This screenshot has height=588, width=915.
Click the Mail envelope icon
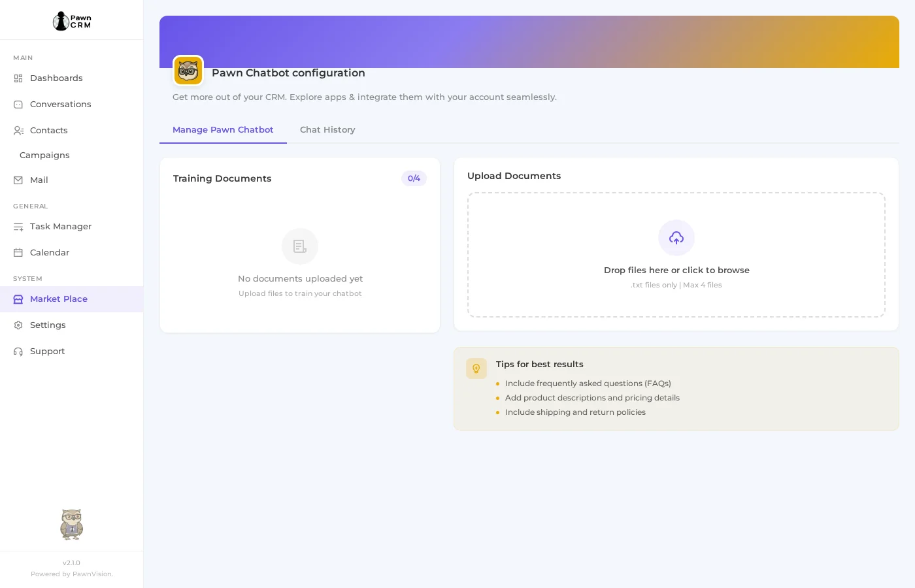19,180
